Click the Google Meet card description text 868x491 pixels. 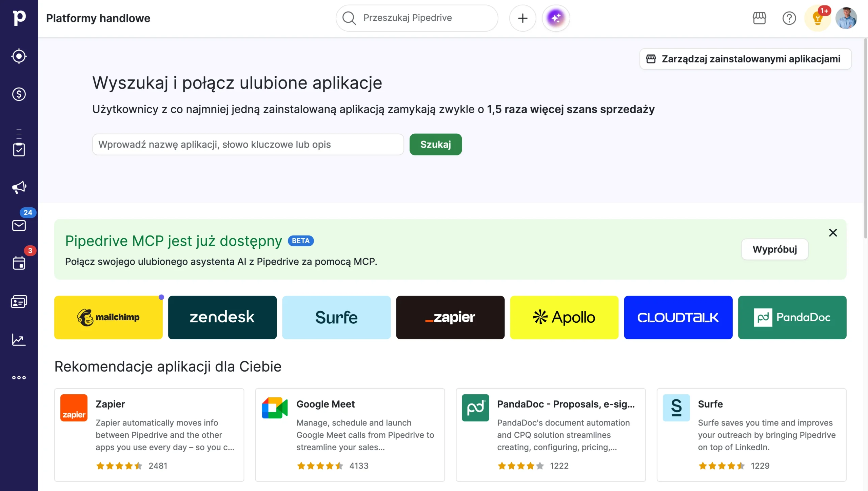365,435
